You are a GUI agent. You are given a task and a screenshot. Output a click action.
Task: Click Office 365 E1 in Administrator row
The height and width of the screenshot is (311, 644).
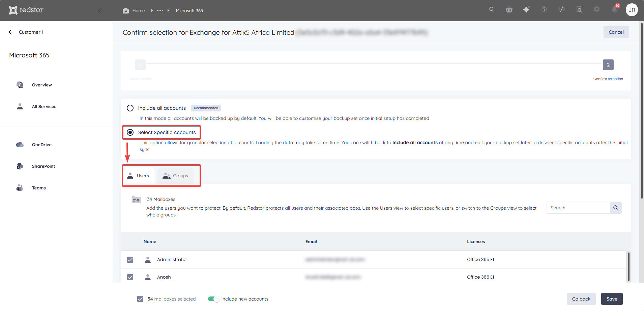[x=480, y=259]
